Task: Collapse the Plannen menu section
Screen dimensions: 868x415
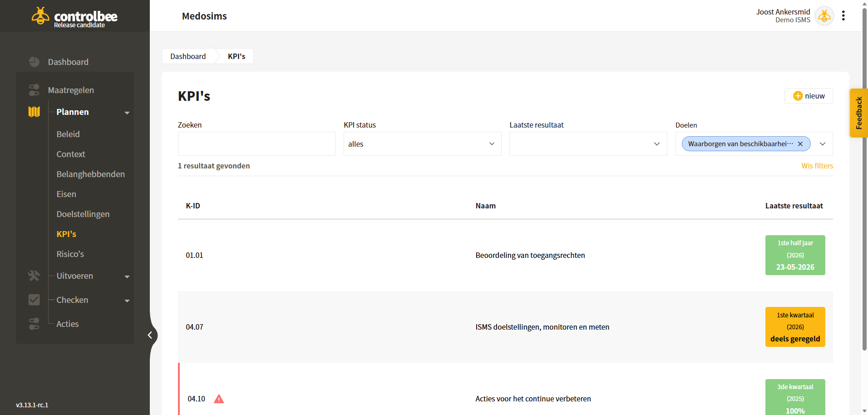Action: tap(127, 113)
